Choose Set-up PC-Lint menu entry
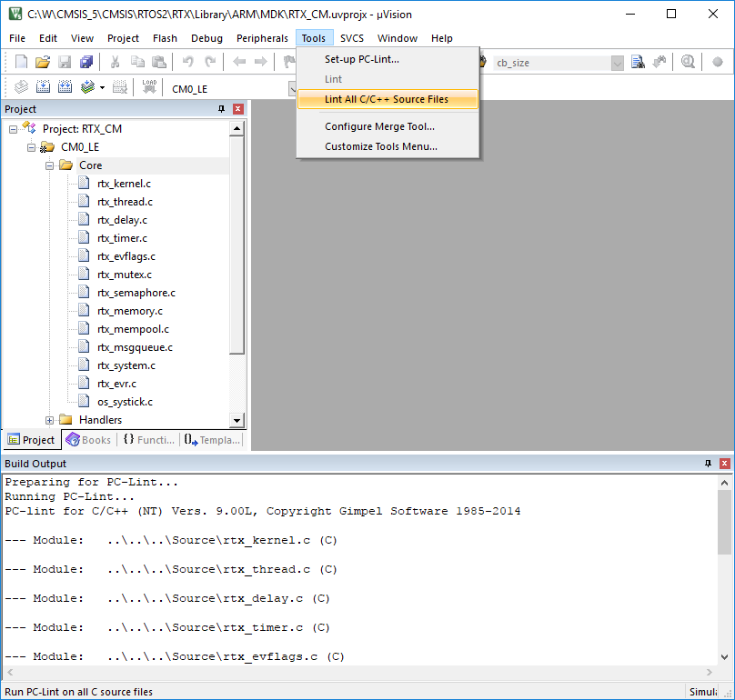The image size is (735, 700). (x=361, y=59)
